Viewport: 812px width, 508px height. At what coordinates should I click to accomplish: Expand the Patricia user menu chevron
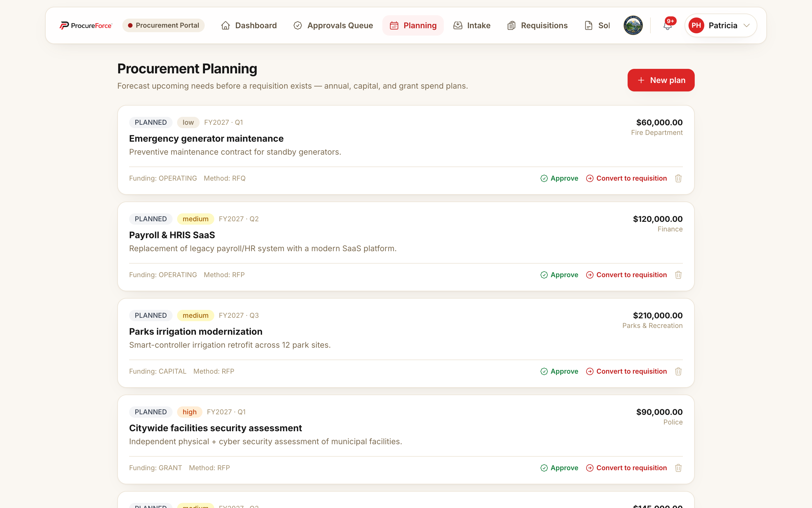(747, 25)
